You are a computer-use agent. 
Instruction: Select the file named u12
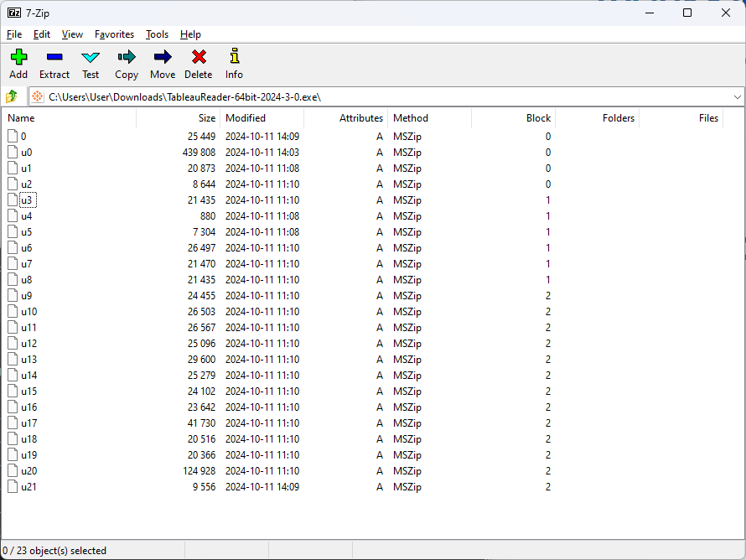28,344
